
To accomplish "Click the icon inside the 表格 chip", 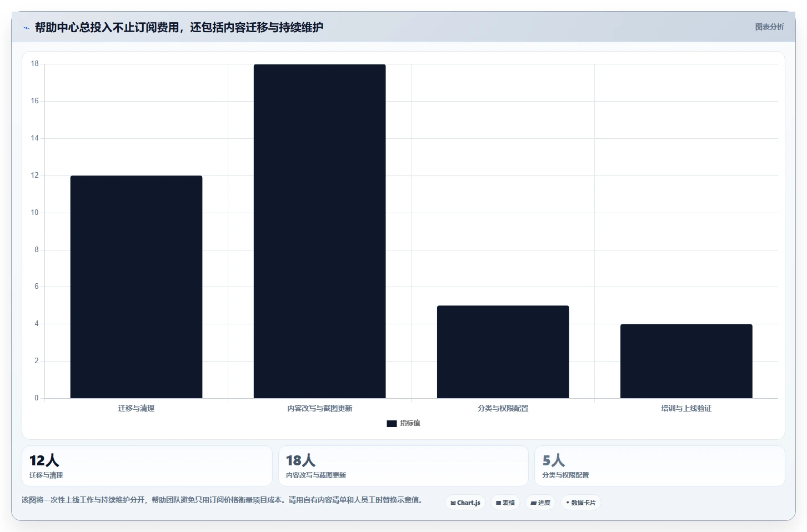I will (499, 503).
